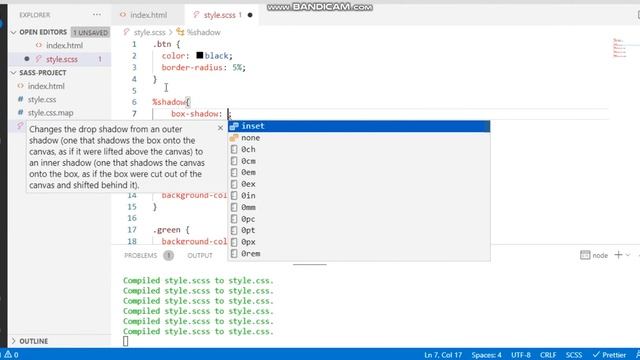
Task: Click the %shadow placeholder on line 6
Action: click(169, 102)
